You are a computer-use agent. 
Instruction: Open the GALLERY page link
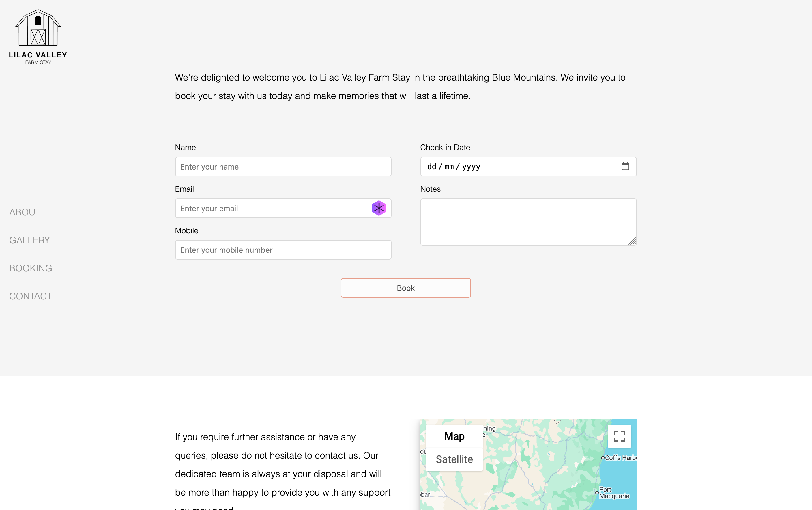click(x=30, y=240)
